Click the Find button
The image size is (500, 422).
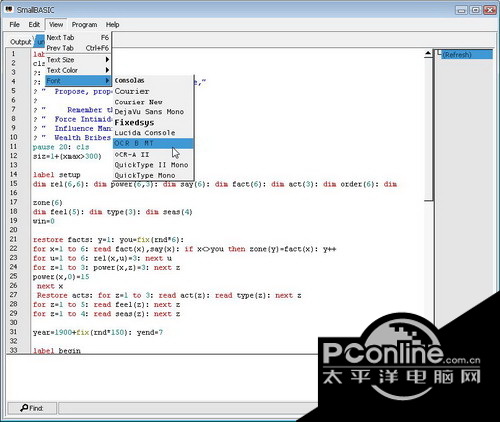(32, 408)
